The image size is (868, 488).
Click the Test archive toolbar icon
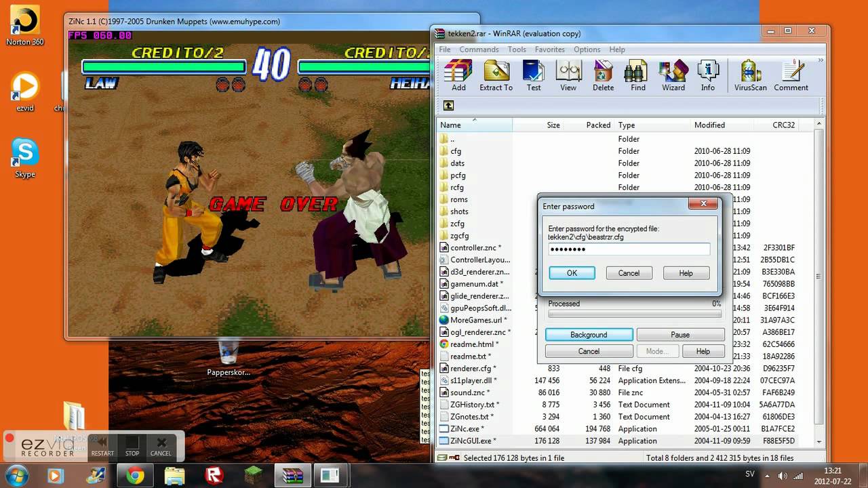[534, 75]
